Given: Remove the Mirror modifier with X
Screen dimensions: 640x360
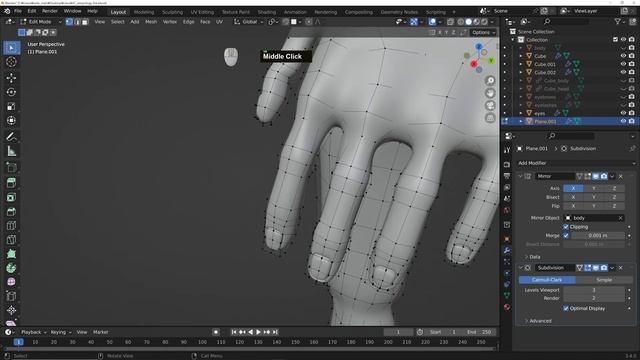Looking at the screenshot, I should [621, 176].
